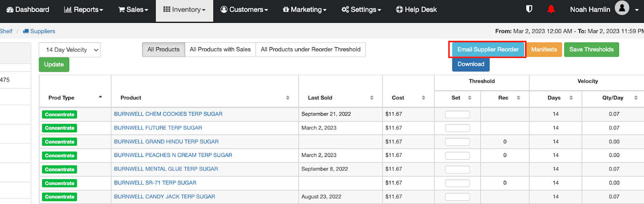
Task: Open the Dashboard page
Action: coord(28,9)
